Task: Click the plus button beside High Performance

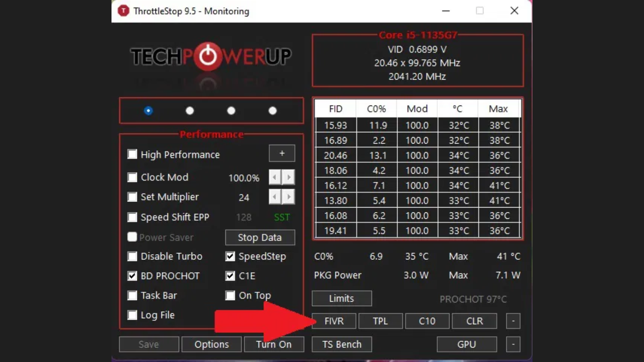Action: [282, 153]
